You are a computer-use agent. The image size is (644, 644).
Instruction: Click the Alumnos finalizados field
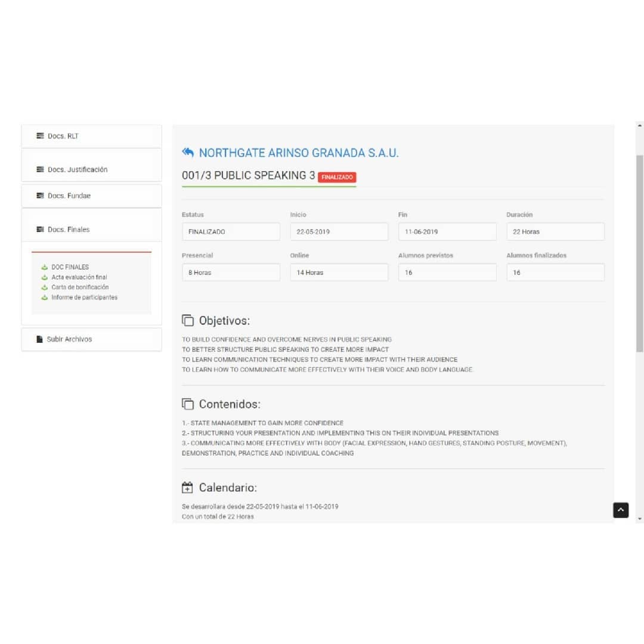(555, 273)
